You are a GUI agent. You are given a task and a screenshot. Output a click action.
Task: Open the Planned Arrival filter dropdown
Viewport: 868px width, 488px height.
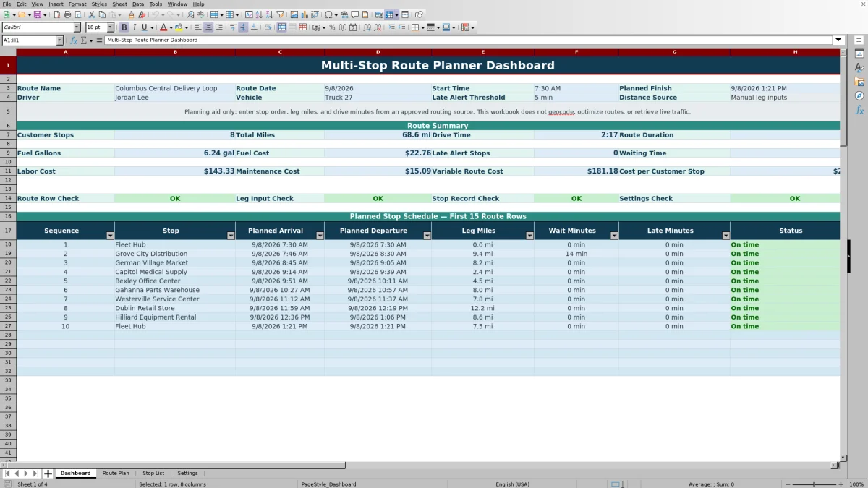(x=319, y=236)
